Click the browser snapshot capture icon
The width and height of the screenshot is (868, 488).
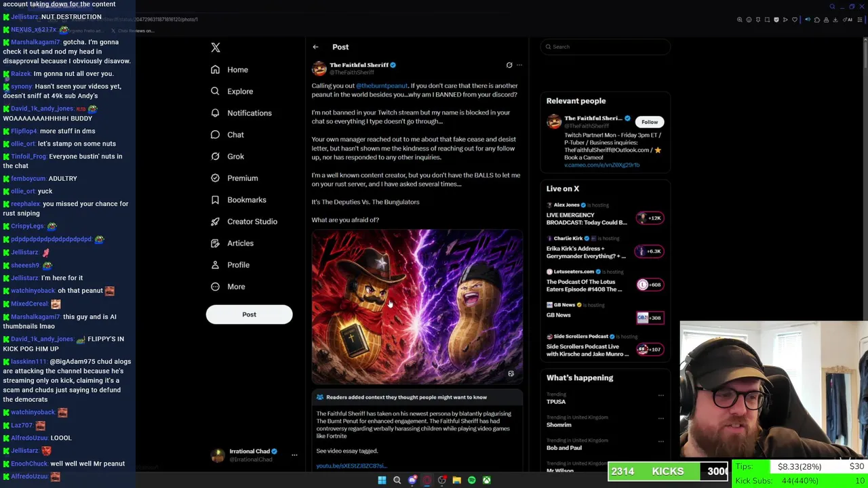pos(767,20)
